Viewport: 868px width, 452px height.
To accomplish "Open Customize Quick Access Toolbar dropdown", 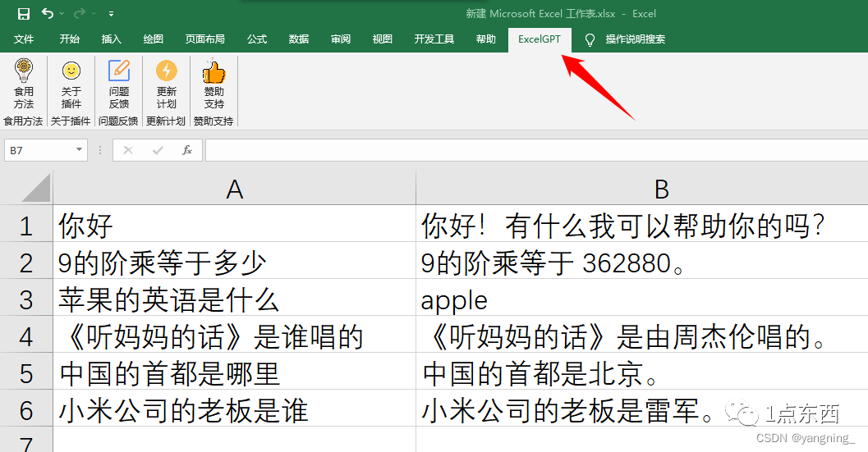I will tap(111, 14).
